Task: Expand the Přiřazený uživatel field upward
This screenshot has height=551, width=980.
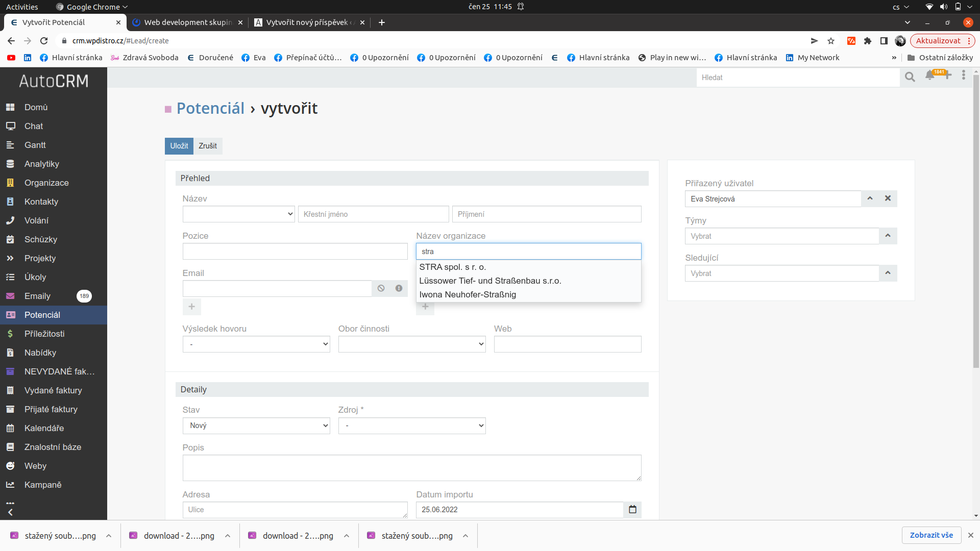Action: 870,198
